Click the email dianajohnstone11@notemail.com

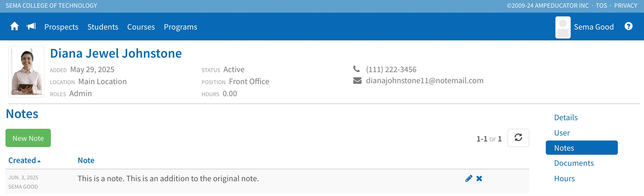[x=425, y=80]
